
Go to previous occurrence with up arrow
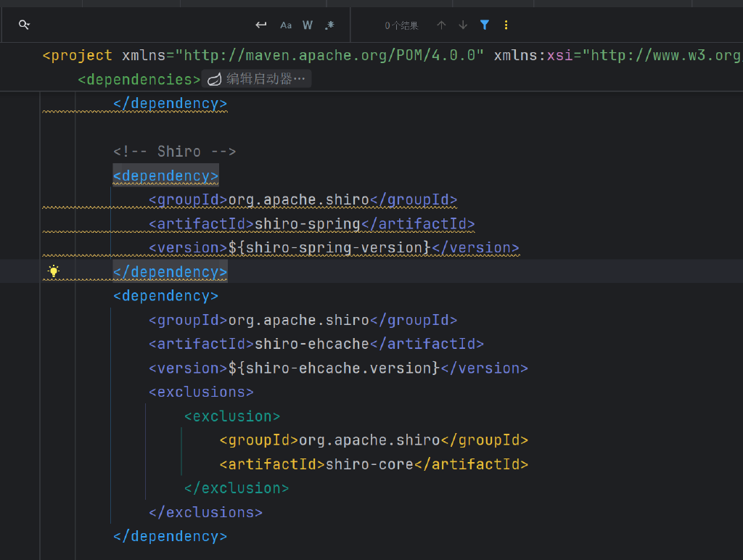[441, 25]
